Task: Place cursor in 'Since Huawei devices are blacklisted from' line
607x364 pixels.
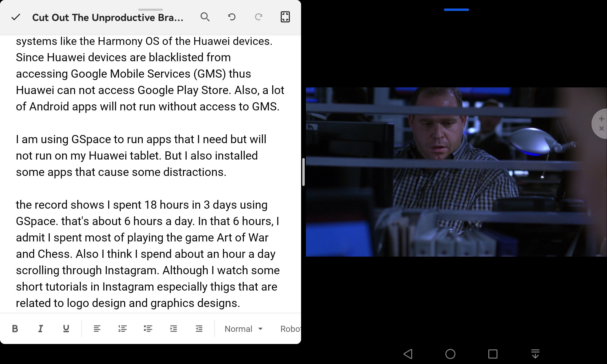Action: pos(123,57)
